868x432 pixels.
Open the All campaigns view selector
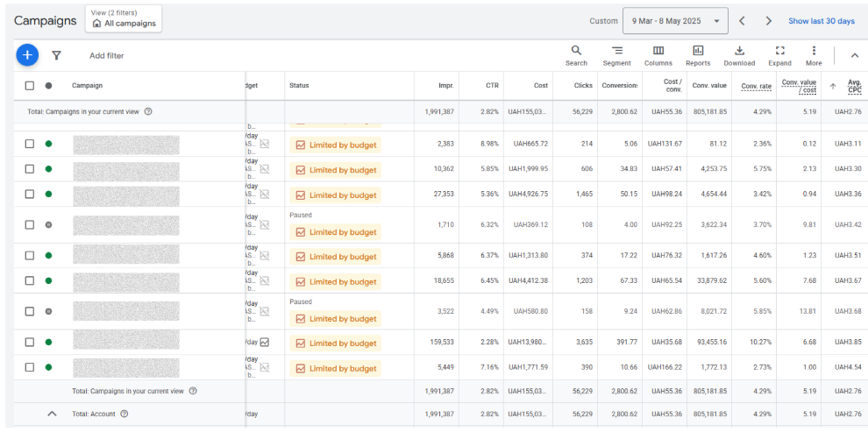click(124, 18)
